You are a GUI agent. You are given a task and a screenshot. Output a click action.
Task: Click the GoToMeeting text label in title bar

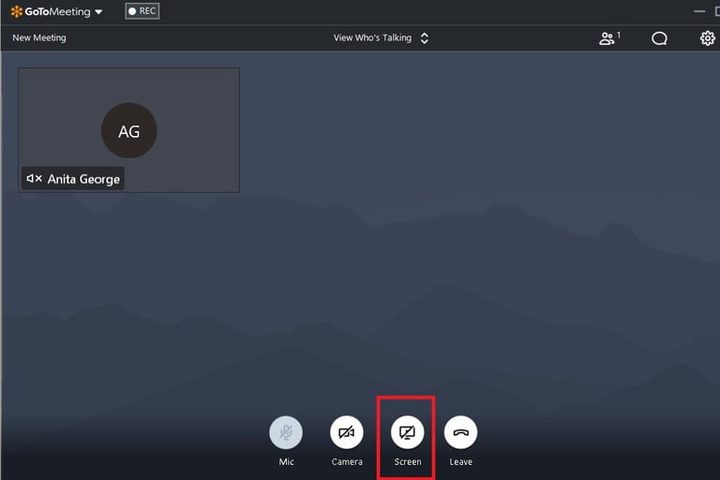[56, 12]
